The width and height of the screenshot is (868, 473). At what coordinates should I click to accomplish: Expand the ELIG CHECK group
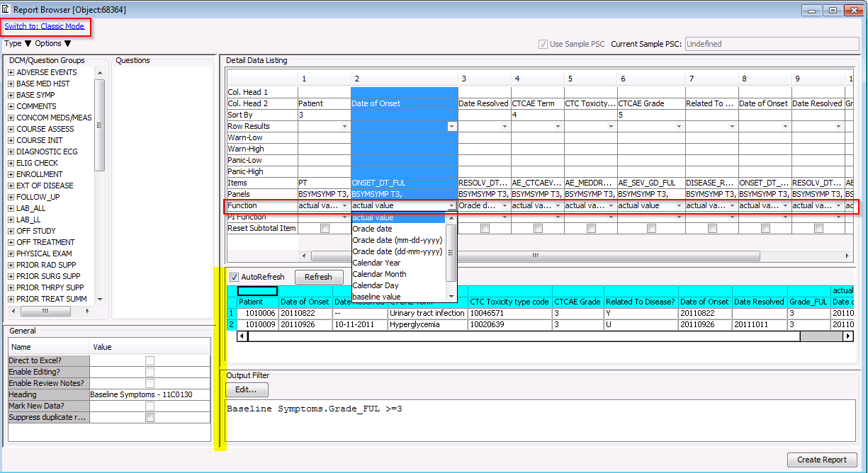pos(11,163)
